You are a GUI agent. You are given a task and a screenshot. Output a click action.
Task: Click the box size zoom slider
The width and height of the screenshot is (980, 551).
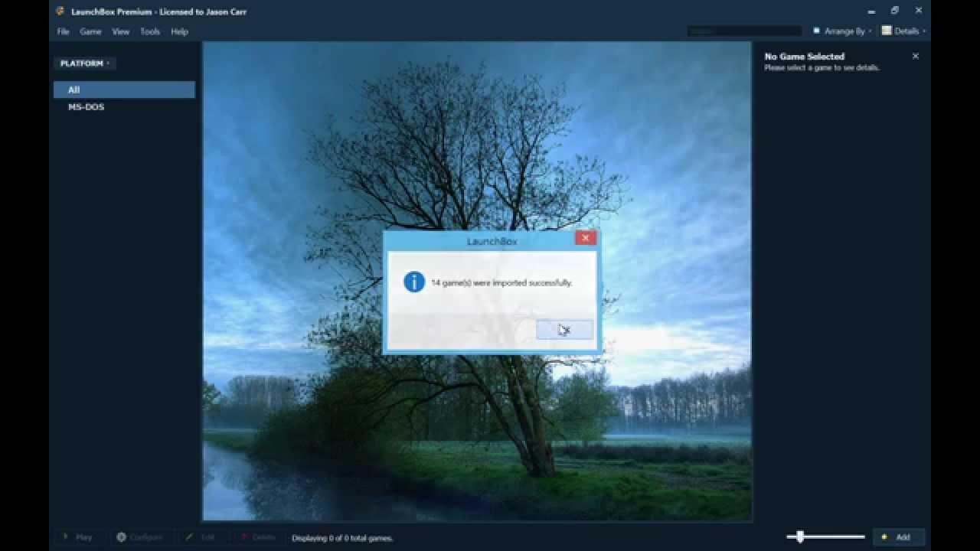click(x=825, y=537)
